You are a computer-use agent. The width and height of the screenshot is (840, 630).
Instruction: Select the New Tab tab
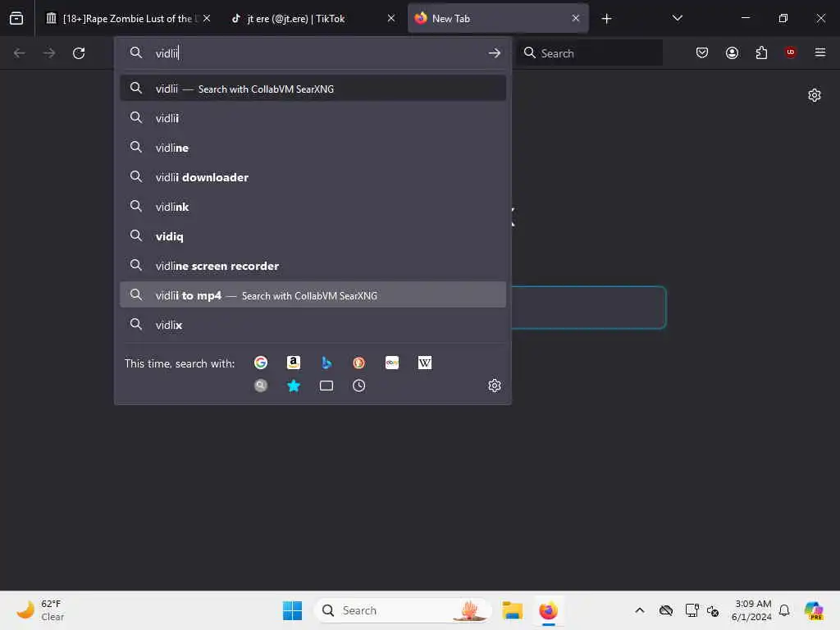click(498, 18)
